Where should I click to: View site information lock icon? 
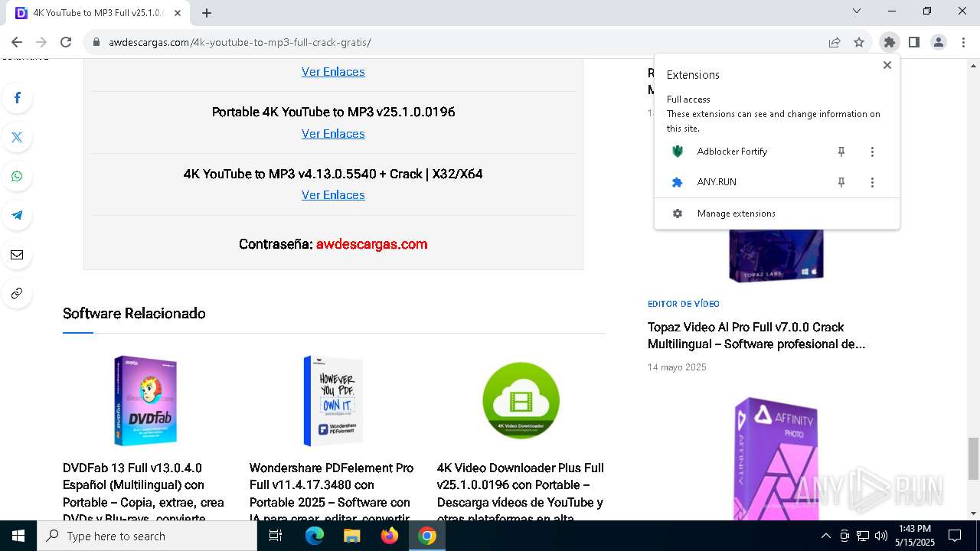(96, 42)
